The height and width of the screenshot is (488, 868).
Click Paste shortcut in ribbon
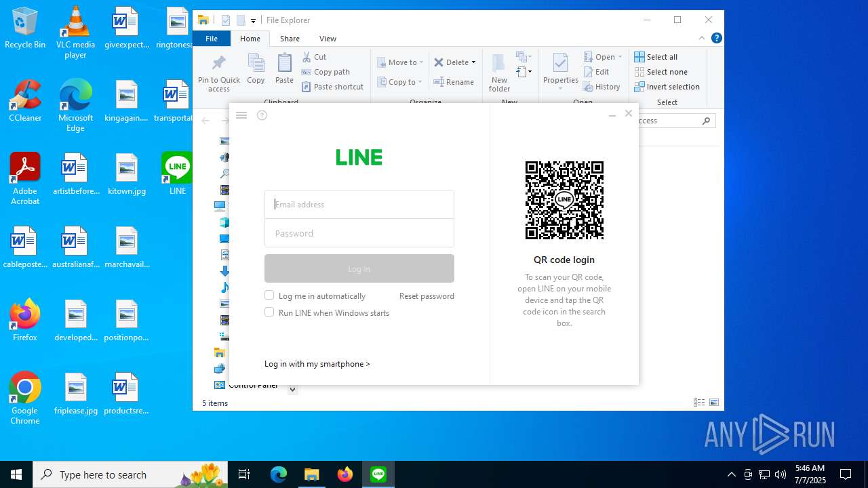point(332,87)
